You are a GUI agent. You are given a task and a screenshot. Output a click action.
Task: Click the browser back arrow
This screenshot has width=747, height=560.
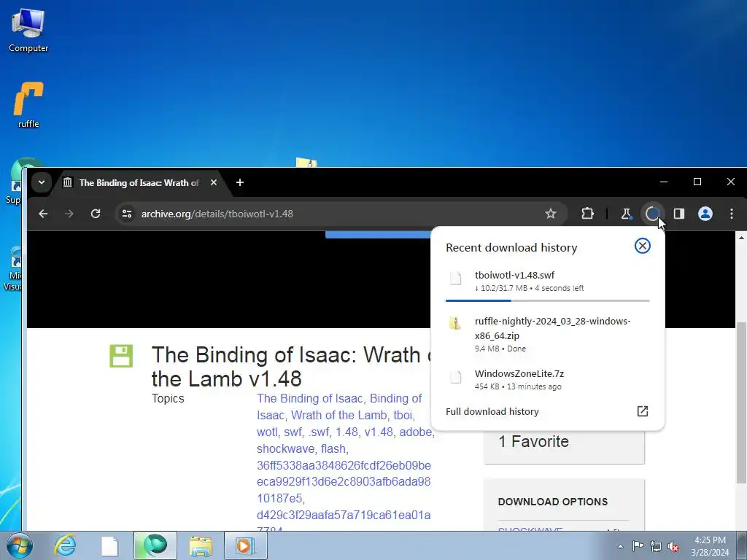43,214
